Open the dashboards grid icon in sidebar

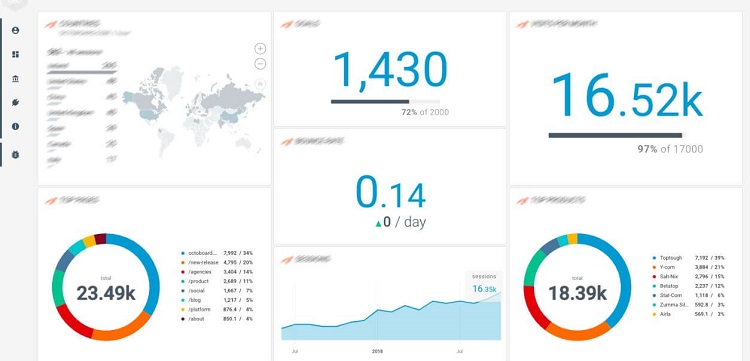[15, 55]
